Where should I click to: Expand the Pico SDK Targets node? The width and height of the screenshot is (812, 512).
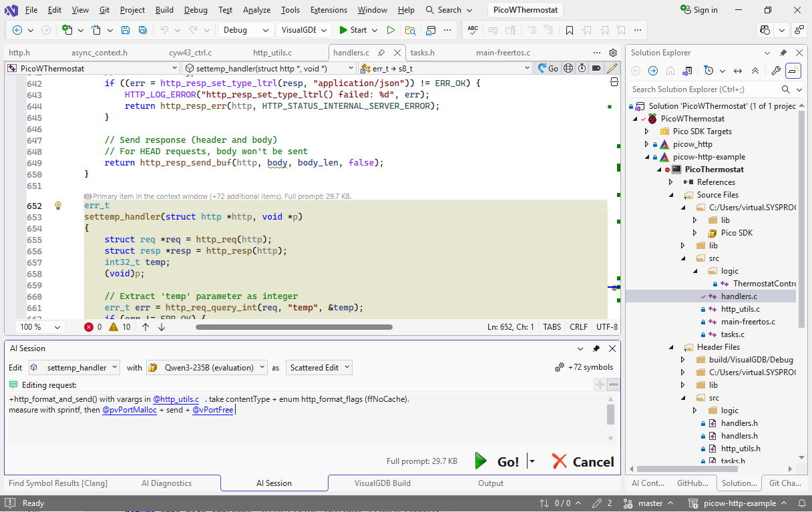[x=646, y=132]
